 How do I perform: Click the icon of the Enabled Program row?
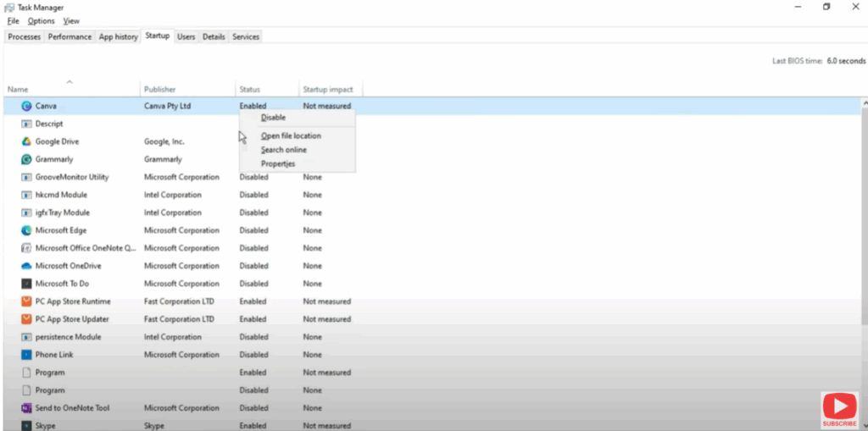click(26, 373)
